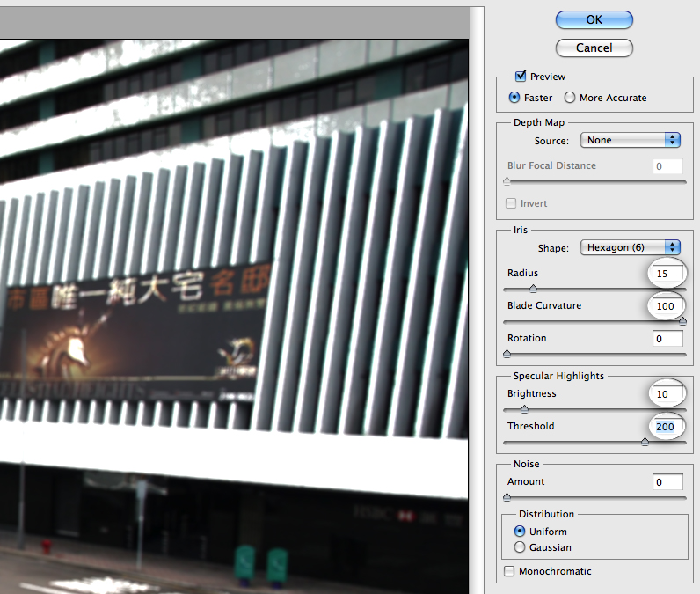Click the Rotation slider handle

(x=507, y=354)
